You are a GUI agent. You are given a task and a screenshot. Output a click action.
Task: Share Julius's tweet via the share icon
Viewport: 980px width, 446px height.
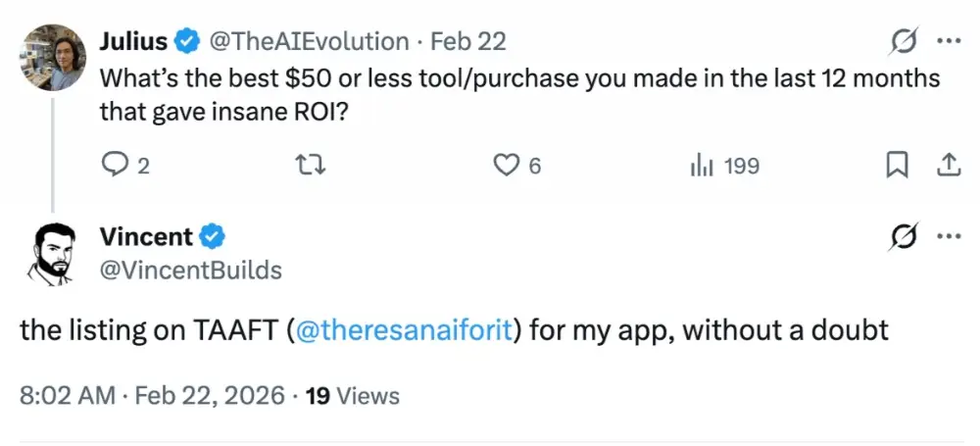[x=949, y=166]
